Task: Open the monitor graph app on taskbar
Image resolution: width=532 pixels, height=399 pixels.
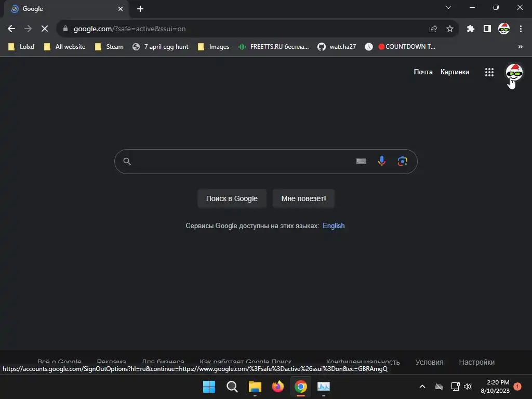Action: point(324,387)
